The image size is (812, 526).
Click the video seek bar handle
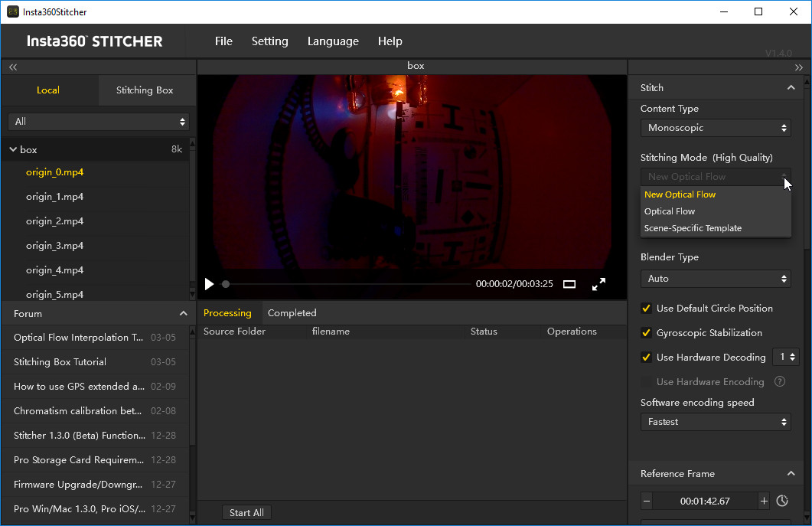click(226, 284)
